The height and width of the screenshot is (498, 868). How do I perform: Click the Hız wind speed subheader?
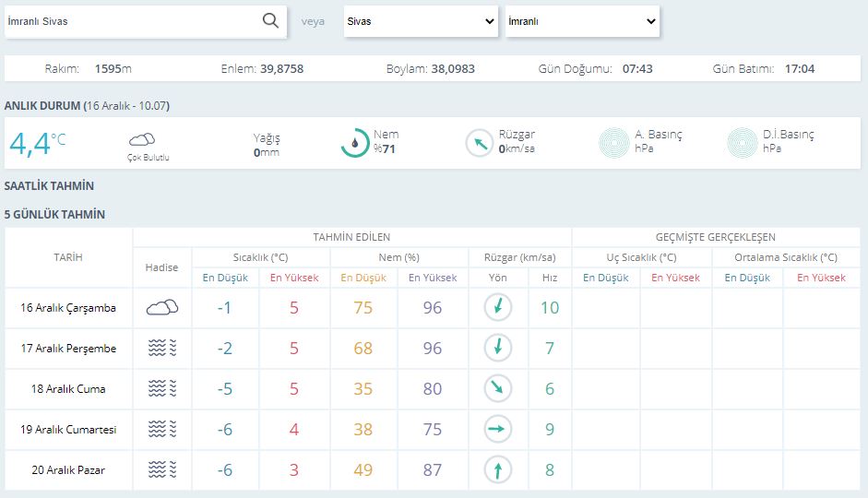(550, 278)
